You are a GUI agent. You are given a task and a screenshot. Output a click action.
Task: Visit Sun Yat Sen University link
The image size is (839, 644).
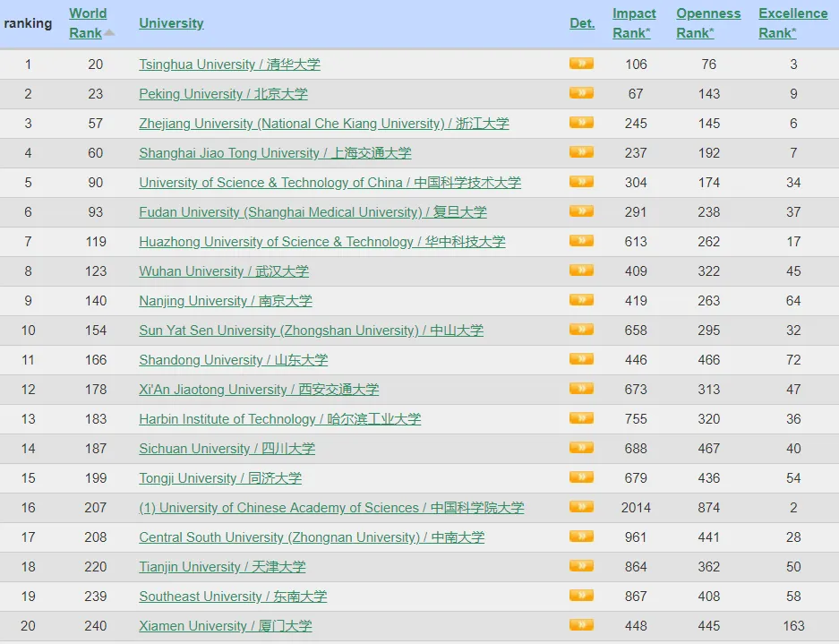coord(312,331)
